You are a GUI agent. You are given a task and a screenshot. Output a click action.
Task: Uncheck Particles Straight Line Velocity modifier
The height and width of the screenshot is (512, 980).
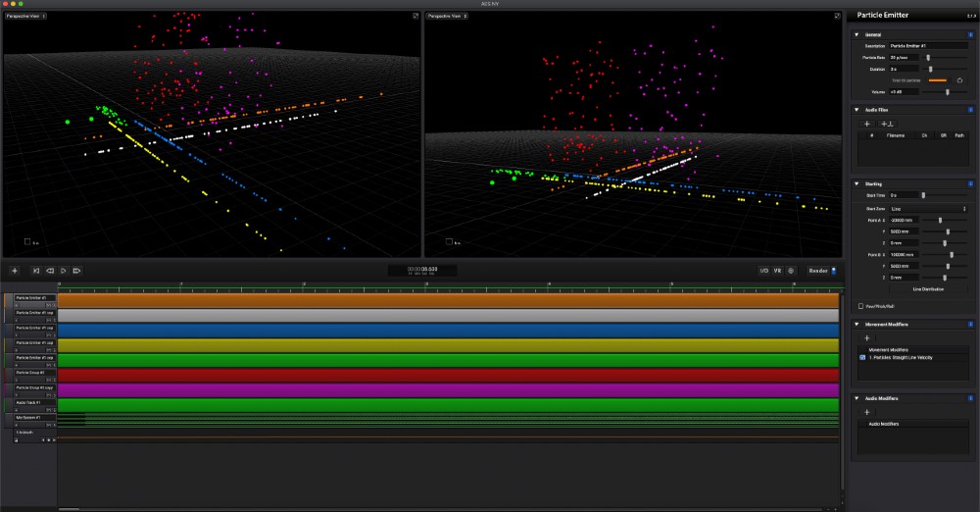coord(862,358)
